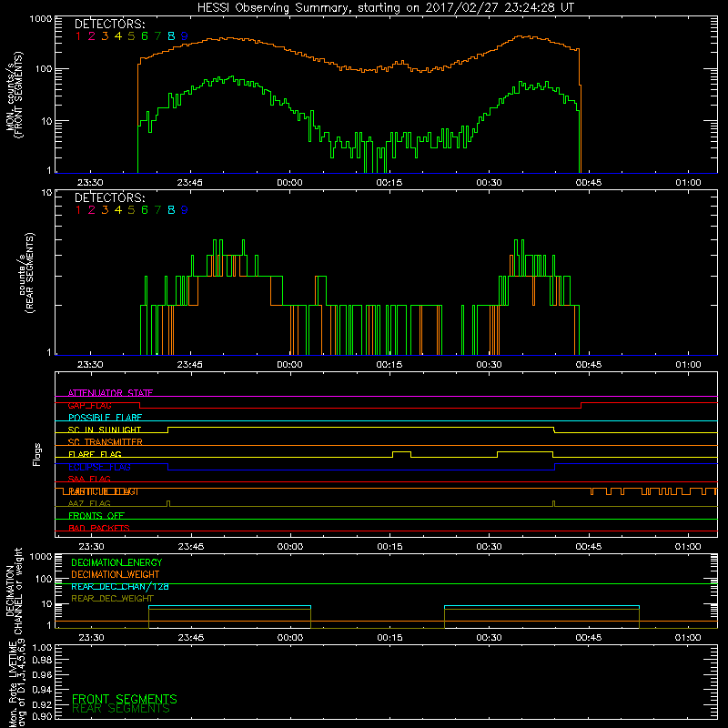Click the BAD_PACKETS flag label
Screen dimensions: 728x728
(99, 529)
